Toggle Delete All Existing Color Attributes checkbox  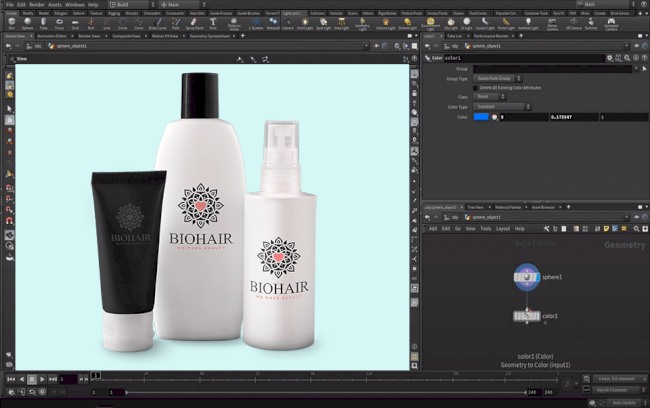coord(475,88)
